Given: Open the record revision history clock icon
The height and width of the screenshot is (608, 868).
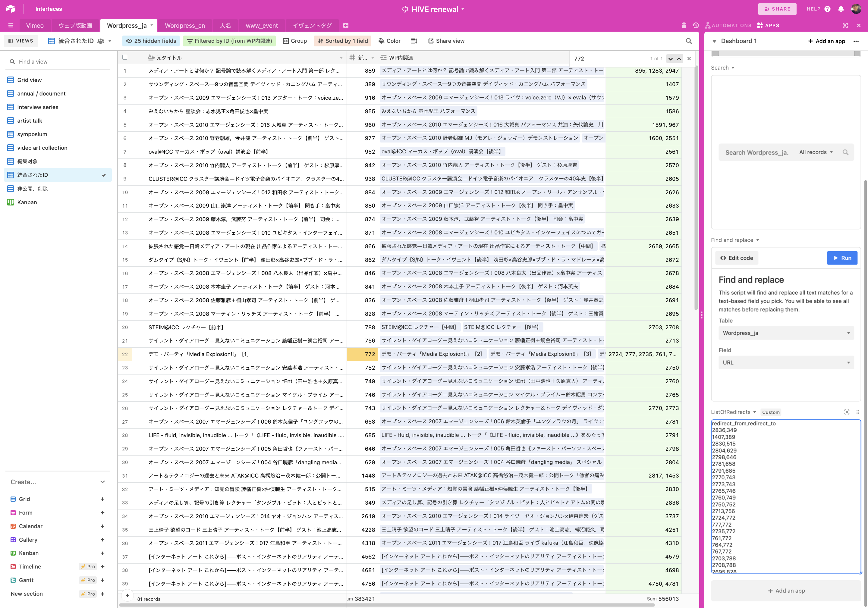Looking at the screenshot, I should [696, 25].
